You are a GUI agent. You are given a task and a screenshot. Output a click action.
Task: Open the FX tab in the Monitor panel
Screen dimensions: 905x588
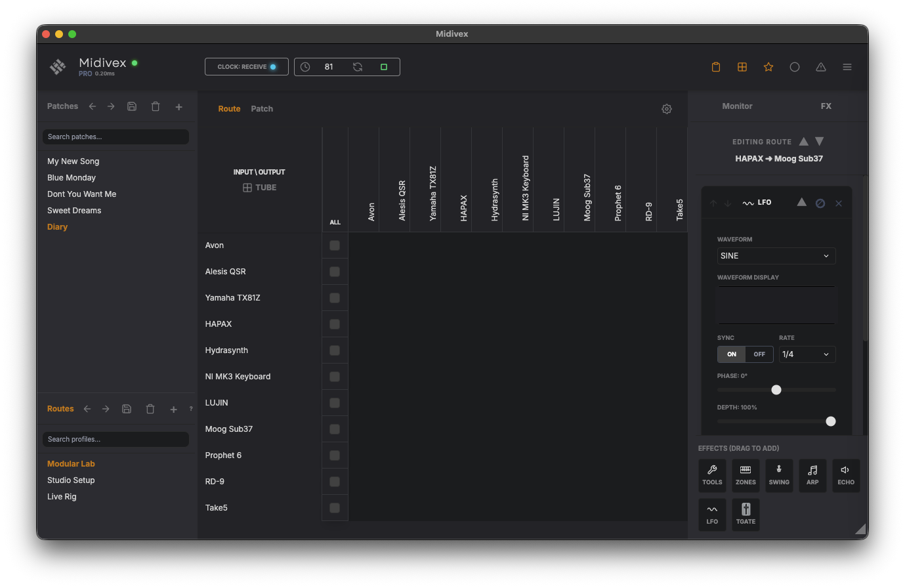pyautogui.click(x=826, y=106)
